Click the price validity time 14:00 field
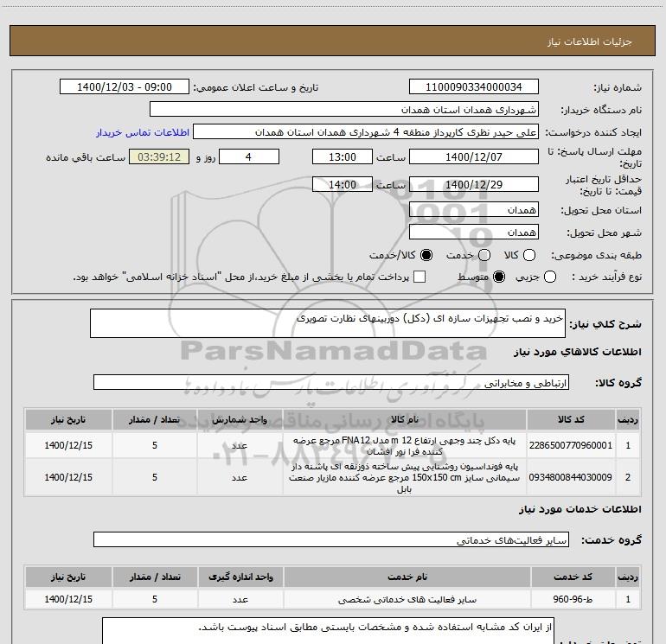Image resolution: width=666 pixels, height=644 pixels. point(343,185)
